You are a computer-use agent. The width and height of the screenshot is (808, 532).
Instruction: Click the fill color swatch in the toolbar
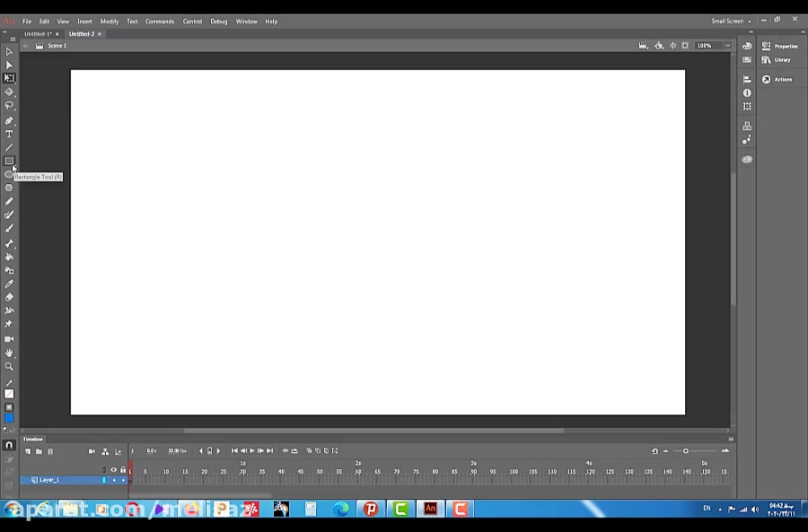click(9, 416)
